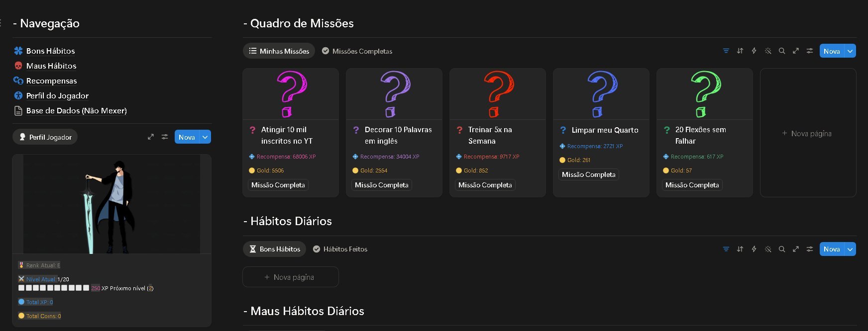This screenshot has height=331, width=868.
Task: Search within Hábitos Diários database
Action: click(x=782, y=249)
